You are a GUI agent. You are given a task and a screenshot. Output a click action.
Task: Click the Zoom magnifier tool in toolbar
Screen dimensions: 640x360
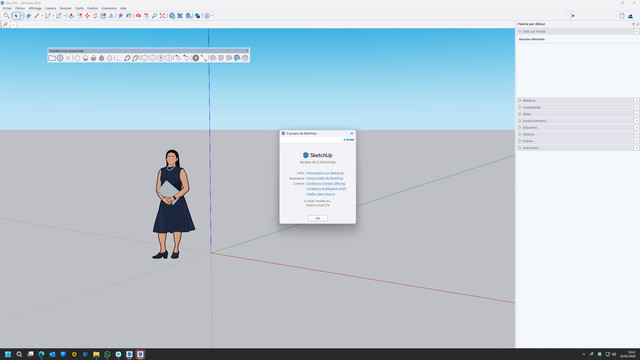coord(154,16)
